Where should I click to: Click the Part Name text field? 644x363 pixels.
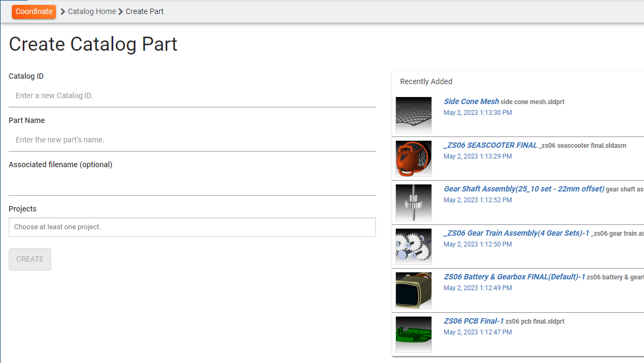coord(192,140)
